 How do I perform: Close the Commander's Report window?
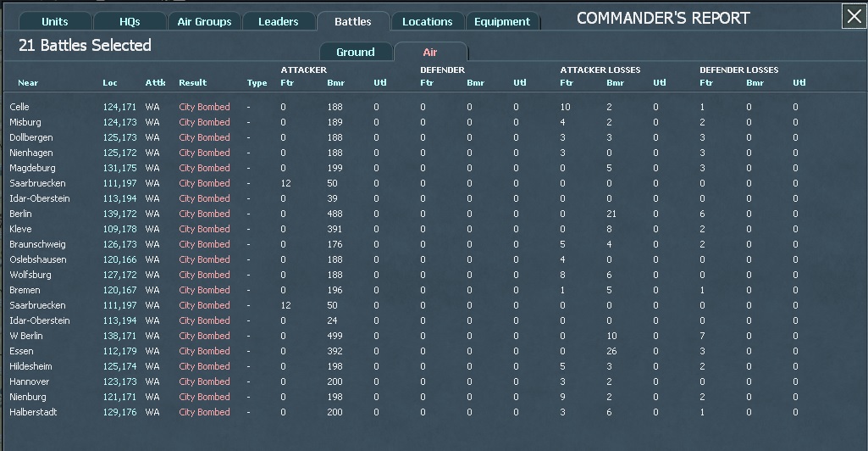[x=854, y=16]
